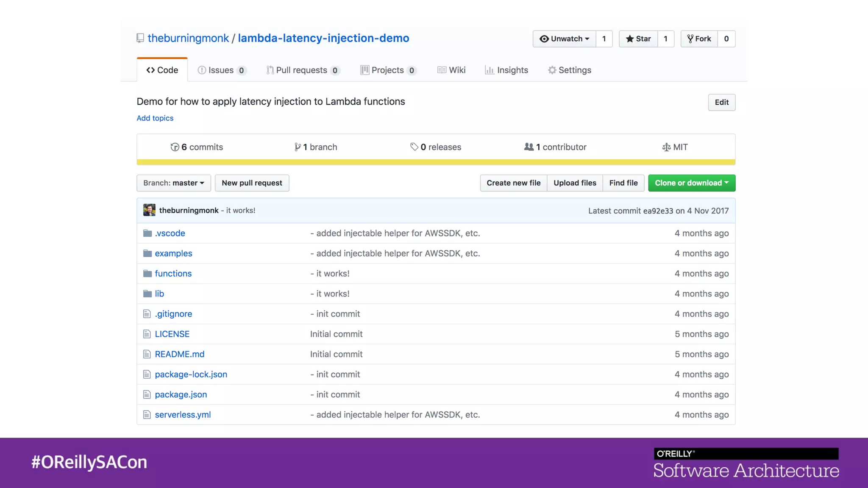Click the commits history icon
Screen dimensions: 868x488
pos(175,147)
